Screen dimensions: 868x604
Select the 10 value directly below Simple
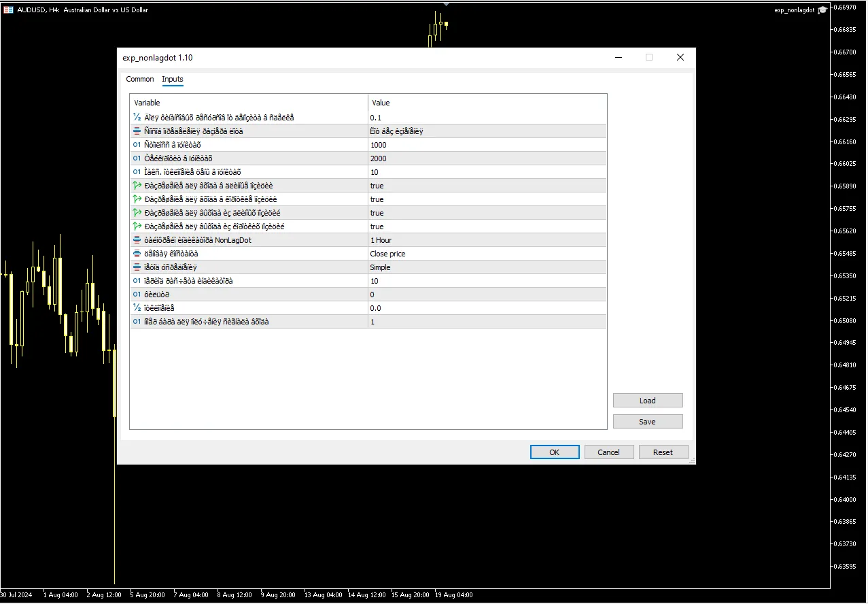pos(487,281)
